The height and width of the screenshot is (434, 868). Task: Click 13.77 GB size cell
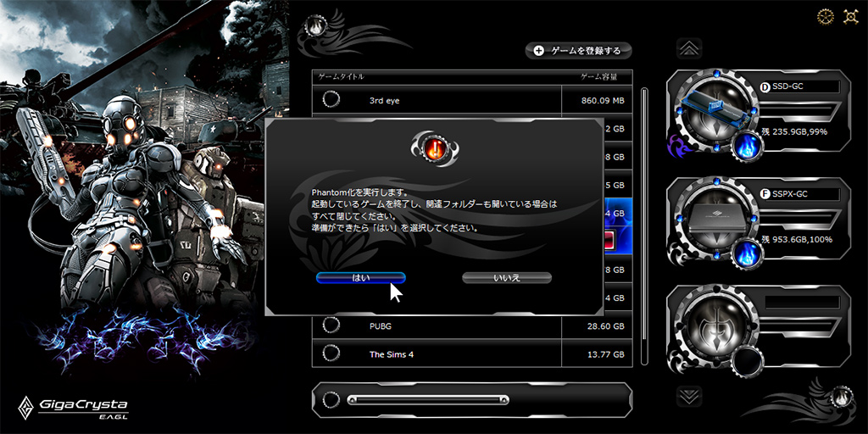(x=598, y=354)
